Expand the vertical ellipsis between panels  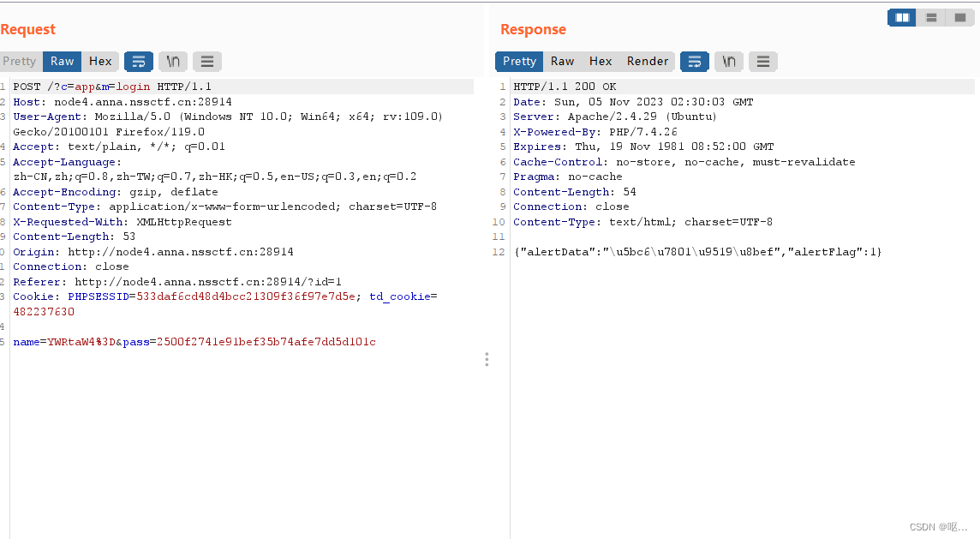(487, 359)
